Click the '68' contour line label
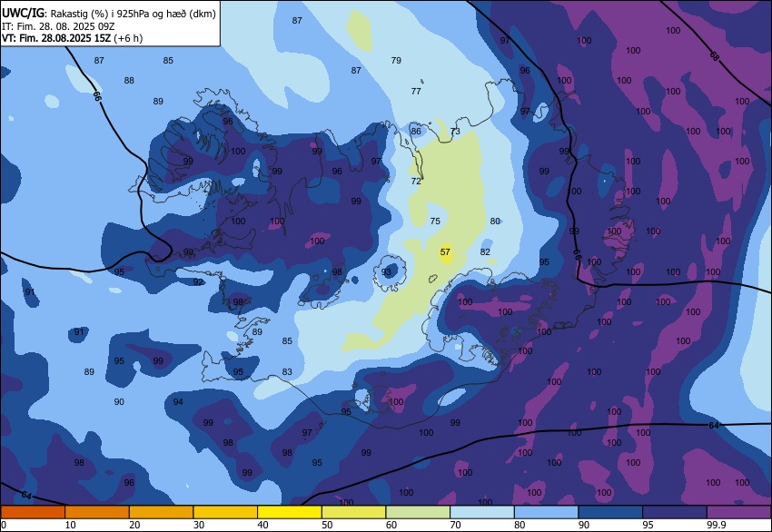Screen dimensions: 772x532 point(715,55)
